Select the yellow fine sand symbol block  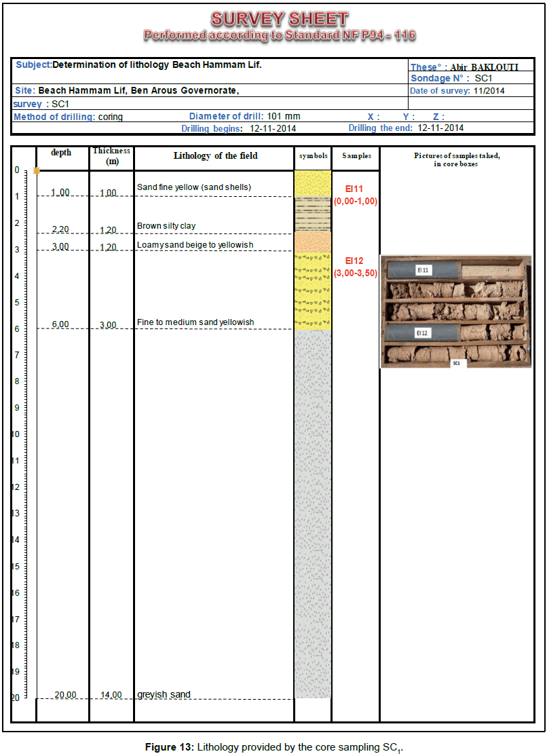point(312,183)
